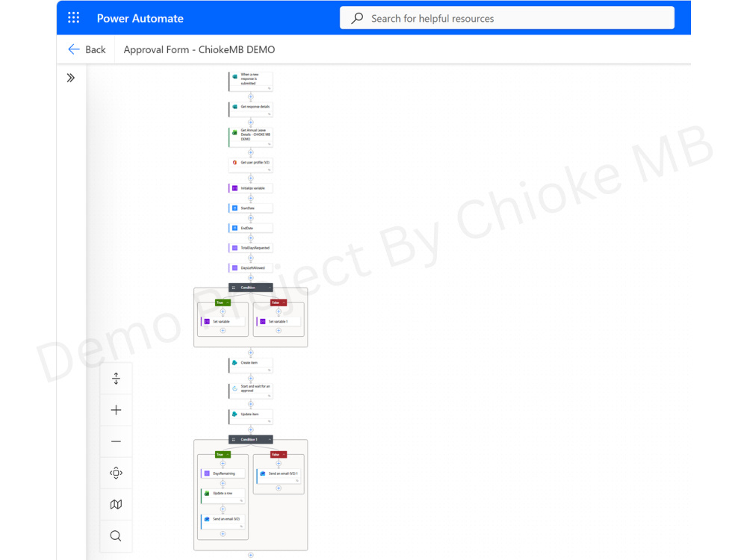Viewport: 747px width, 560px height.
Task: Focus the Search for helpful resources field
Action: pos(507,18)
